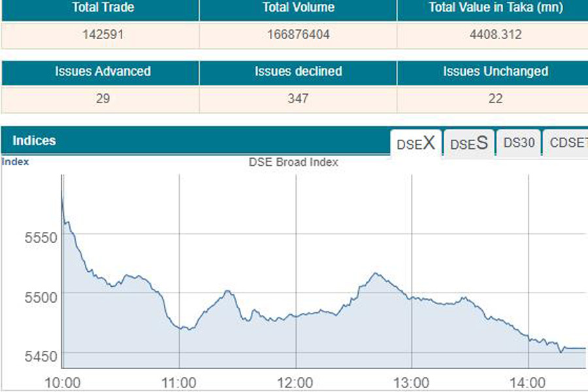
Task: Click the 5500 level on the y-axis
Action: 41,297
